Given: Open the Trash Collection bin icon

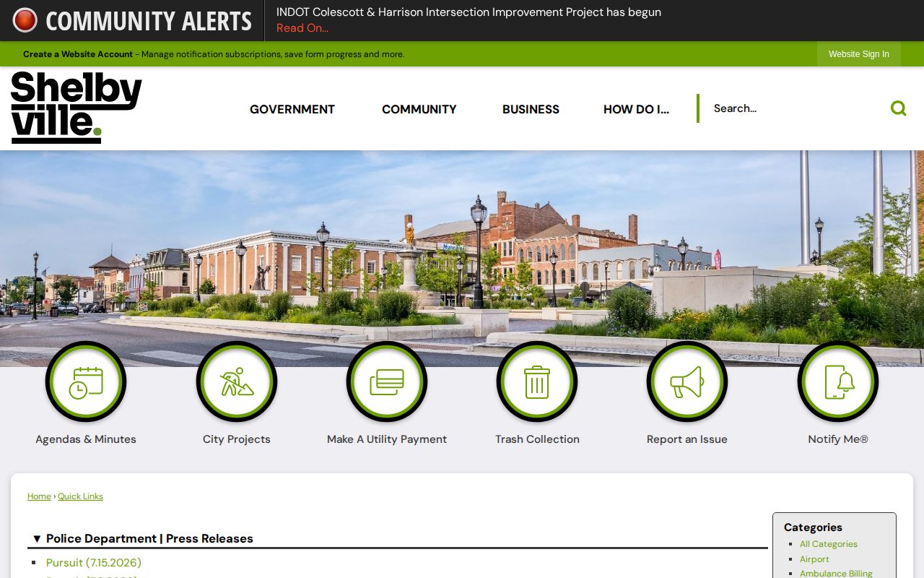Looking at the screenshot, I should coord(537,382).
